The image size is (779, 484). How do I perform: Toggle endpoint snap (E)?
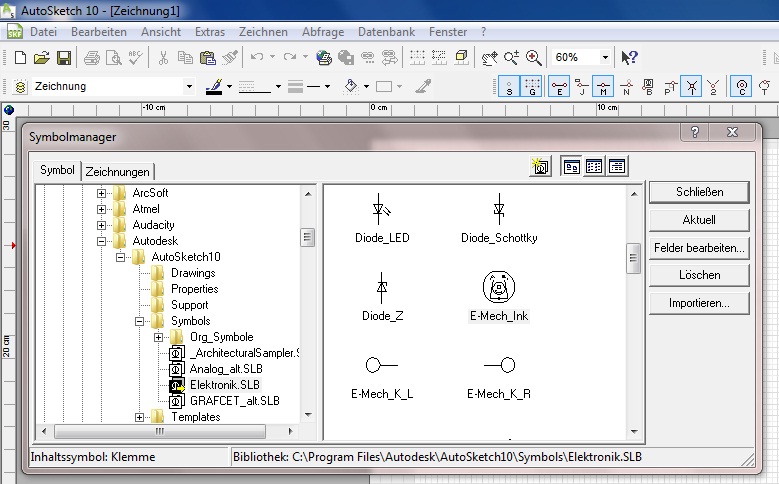[559, 86]
